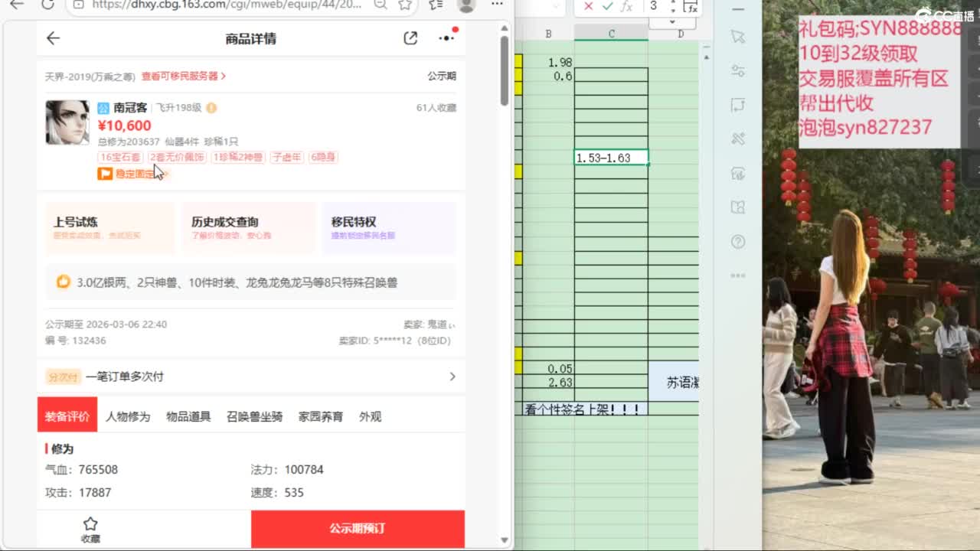This screenshot has height=551, width=980.
Task: Click the share icon in page header
Action: tap(410, 38)
